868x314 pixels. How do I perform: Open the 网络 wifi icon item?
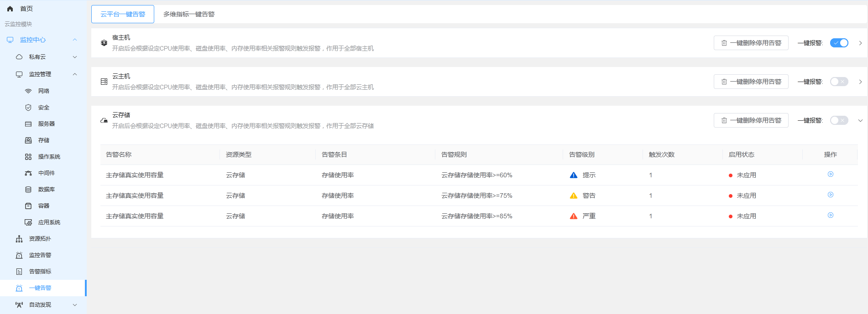28,91
